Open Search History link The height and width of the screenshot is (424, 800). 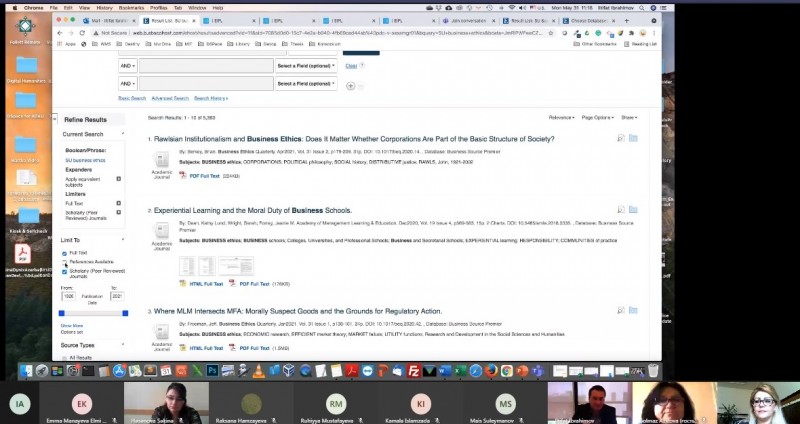tap(211, 98)
